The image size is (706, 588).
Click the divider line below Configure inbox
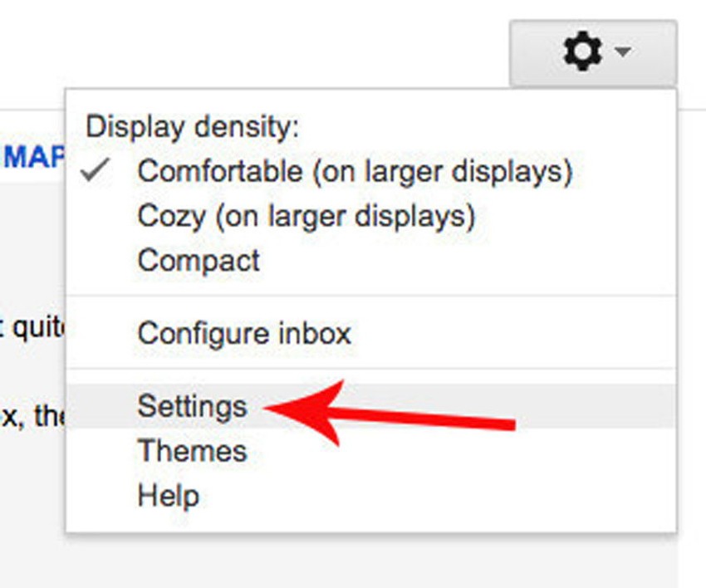(x=370, y=370)
